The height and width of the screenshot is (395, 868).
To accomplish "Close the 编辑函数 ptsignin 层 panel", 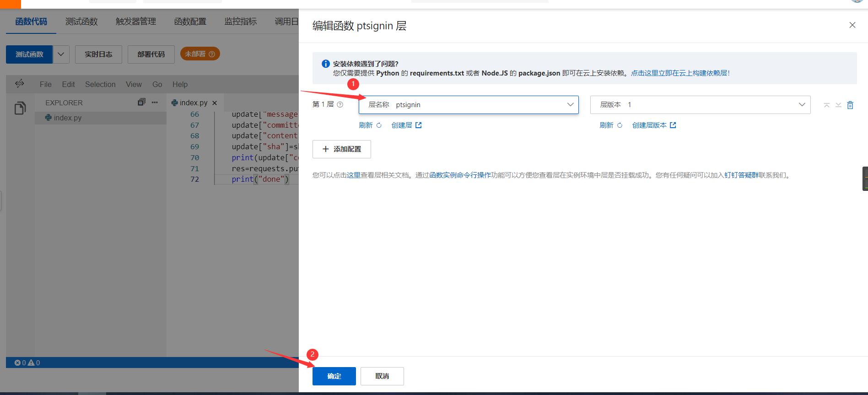I will click(x=852, y=25).
